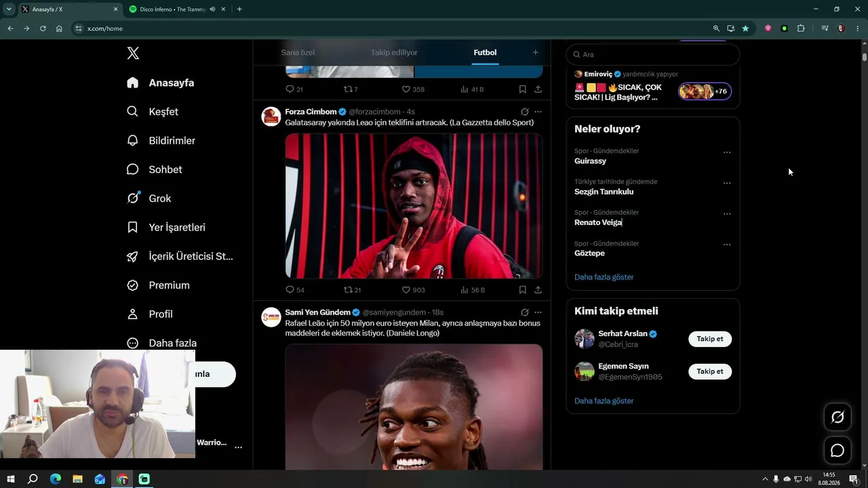868x488 pixels.
Task: Open options for Guirassy trend
Action: (727, 152)
